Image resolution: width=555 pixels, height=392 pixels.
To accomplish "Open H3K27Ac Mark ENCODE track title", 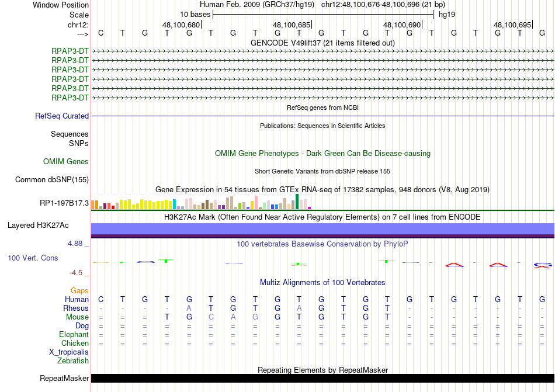I will [x=322, y=217].
